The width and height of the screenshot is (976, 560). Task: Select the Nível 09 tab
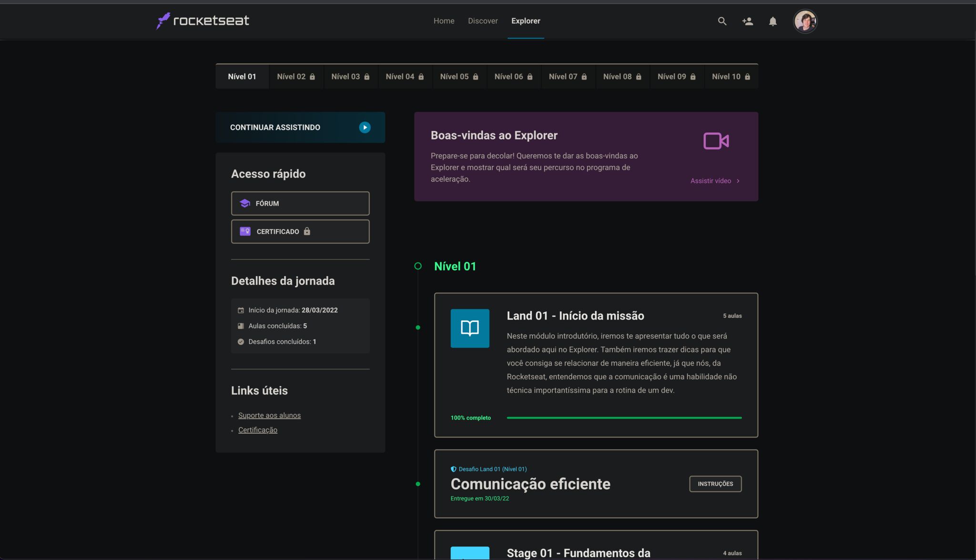click(x=677, y=77)
